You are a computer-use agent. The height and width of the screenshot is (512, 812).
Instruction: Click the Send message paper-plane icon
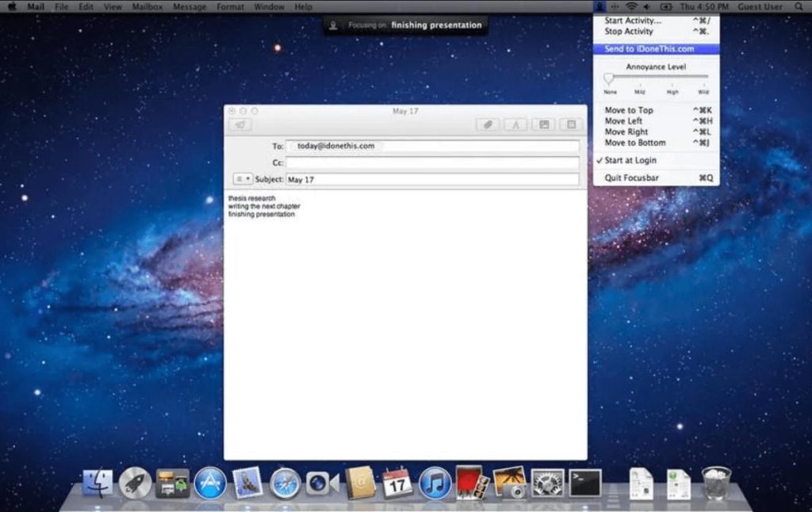click(x=240, y=124)
